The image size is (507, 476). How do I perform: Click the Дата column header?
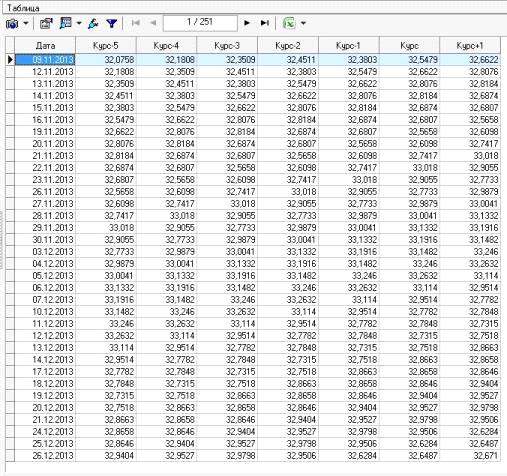tap(45, 46)
